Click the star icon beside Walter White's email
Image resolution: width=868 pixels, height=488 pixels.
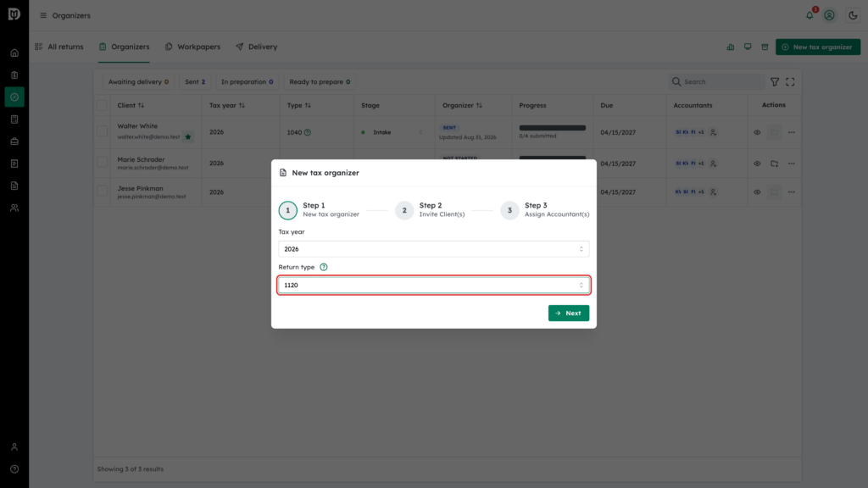click(x=188, y=136)
